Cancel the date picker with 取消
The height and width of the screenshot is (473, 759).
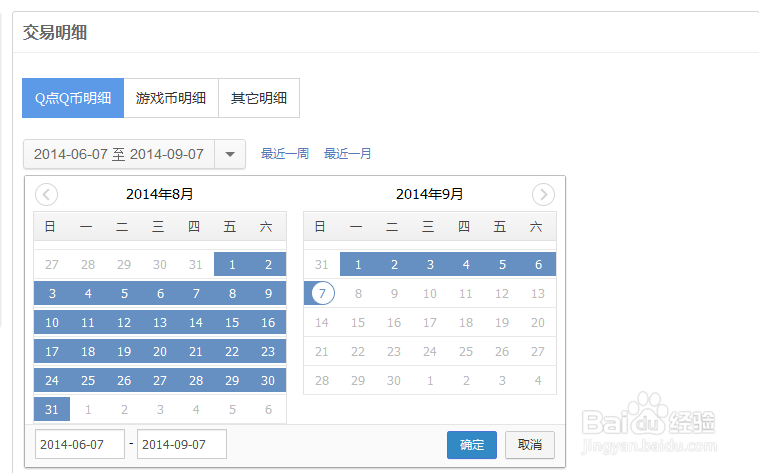pyautogui.click(x=530, y=445)
